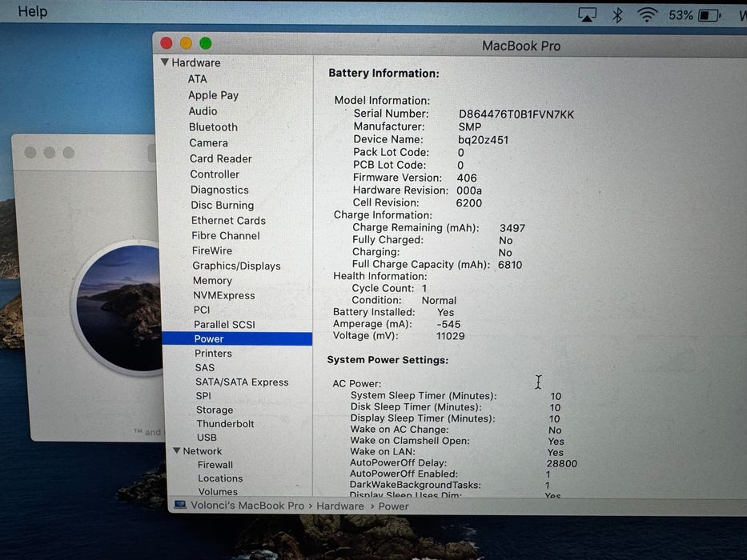The width and height of the screenshot is (747, 560).
Task: Select SAS in the sidebar
Action: pos(204,368)
